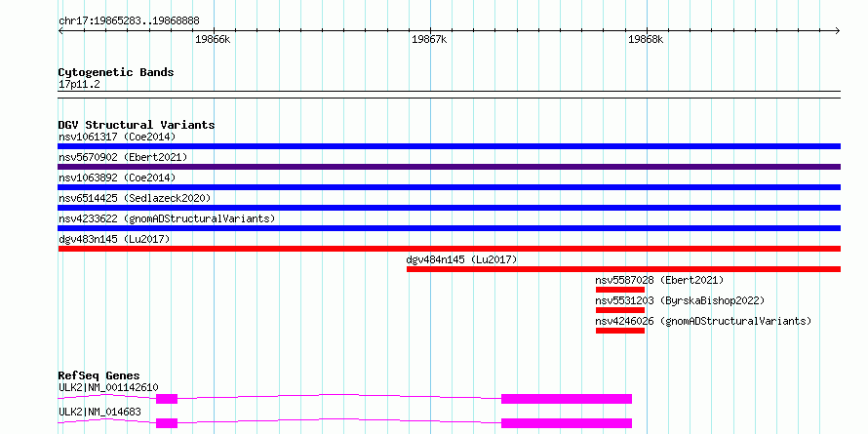Click the nsv4246026 (gnomADStructuralVariants) label
This screenshot has height=434, width=868.
[x=703, y=321]
